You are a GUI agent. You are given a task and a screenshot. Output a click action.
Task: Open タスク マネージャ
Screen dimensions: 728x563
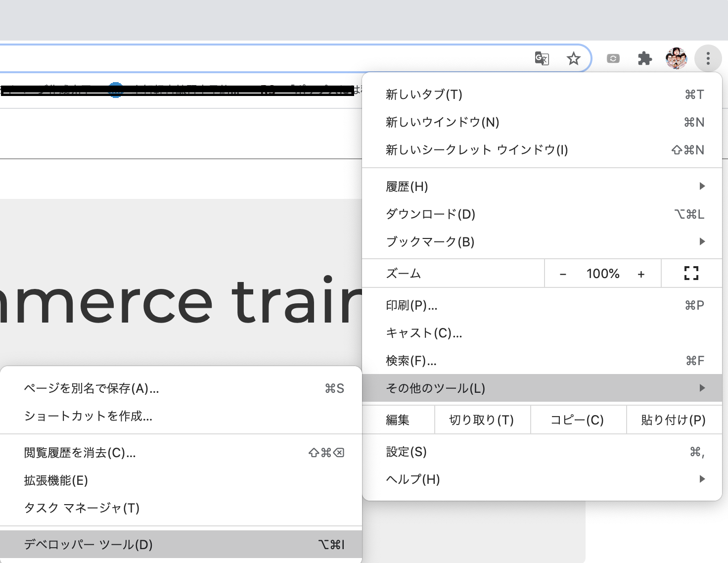point(82,508)
